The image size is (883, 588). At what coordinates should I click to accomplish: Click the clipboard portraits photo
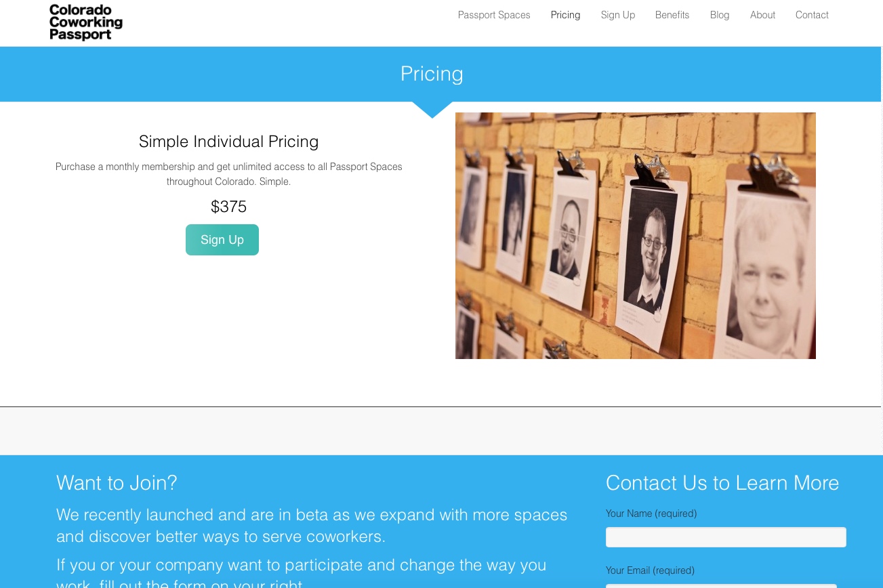[636, 236]
